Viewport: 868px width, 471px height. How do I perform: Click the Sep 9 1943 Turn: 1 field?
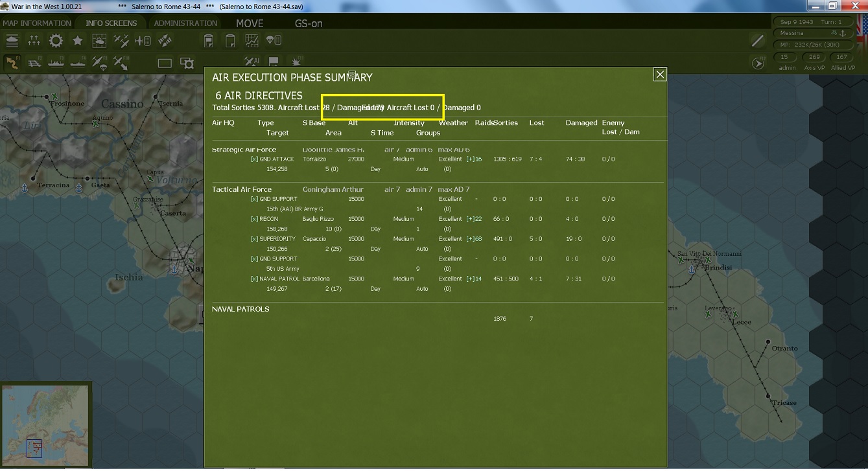(x=812, y=22)
